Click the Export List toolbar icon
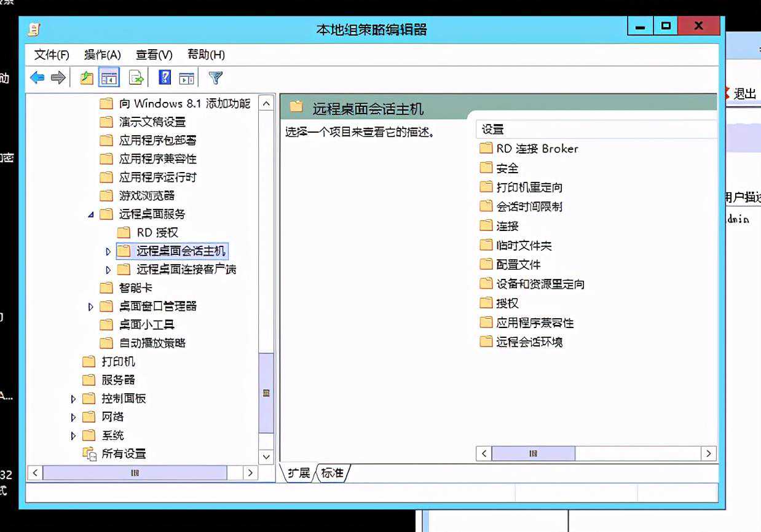Screen dimensions: 761x532 136,78
